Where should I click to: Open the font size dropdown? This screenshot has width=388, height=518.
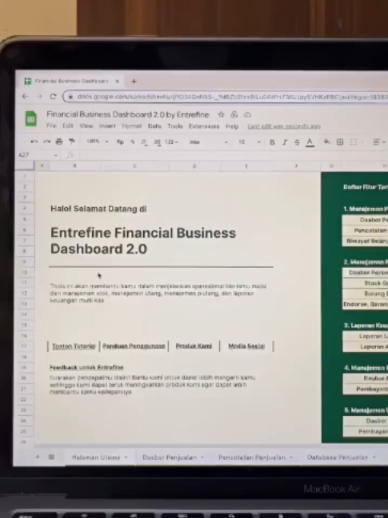[x=249, y=142]
